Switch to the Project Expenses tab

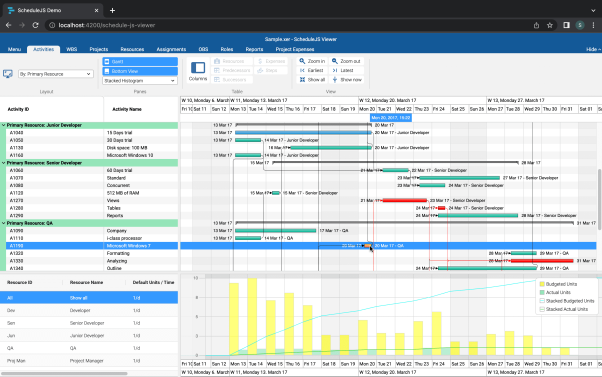pyautogui.click(x=294, y=49)
